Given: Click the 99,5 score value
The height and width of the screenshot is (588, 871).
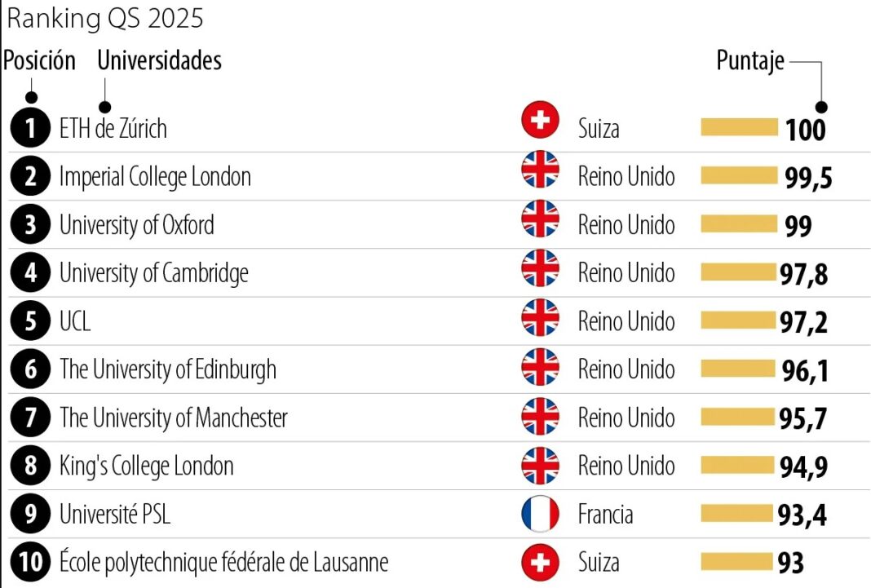Looking at the screenshot, I should tap(808, 177).
